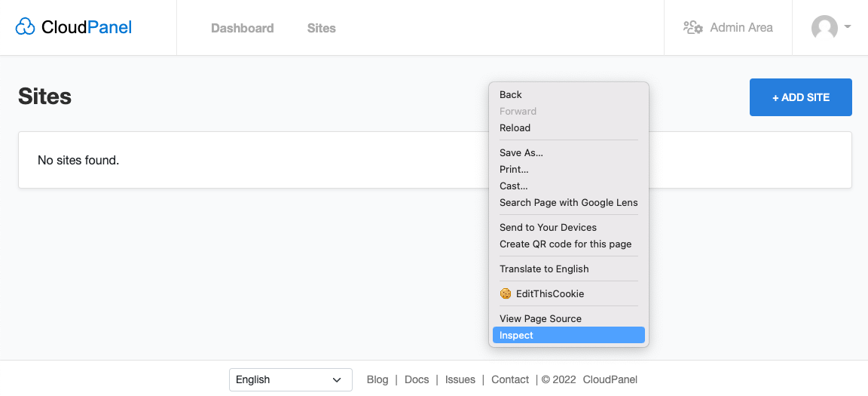This screenshot has height=396, width=868.
Task: Click Reload in the context menu
Action: pos(515,127)
